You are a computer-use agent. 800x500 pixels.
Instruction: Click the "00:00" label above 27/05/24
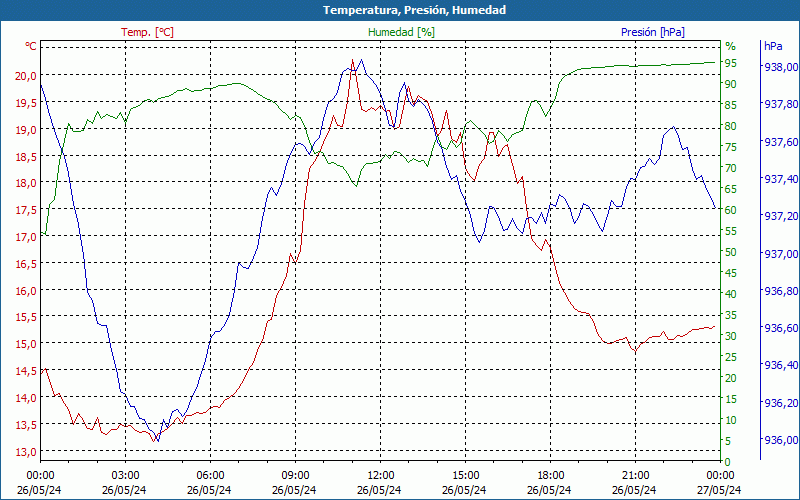pyautogui.click(x=720, y=474)
